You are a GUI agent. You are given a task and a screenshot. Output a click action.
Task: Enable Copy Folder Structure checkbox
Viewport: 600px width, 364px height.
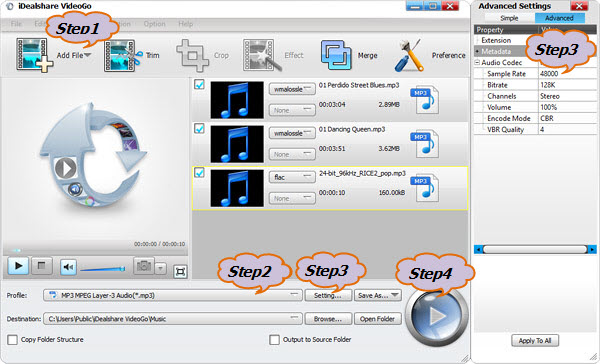click(x=12, y=340)
